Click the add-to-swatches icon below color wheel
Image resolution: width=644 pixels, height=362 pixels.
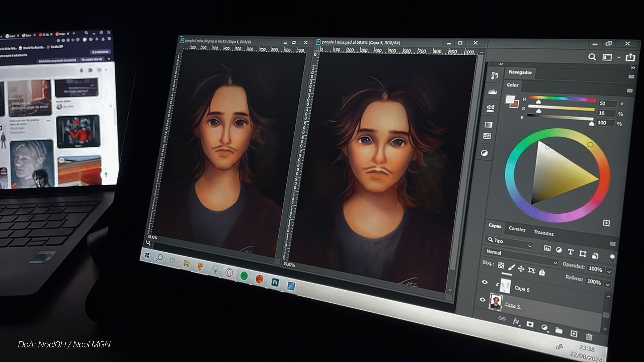click(x=606, y=223)
